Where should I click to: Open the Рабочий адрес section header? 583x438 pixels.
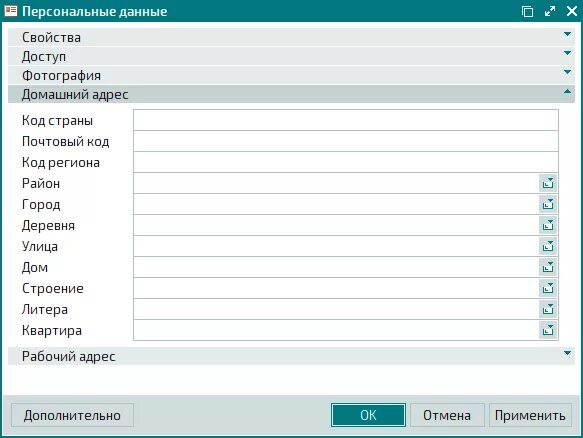pyautogui.click(x=292, y=356)
